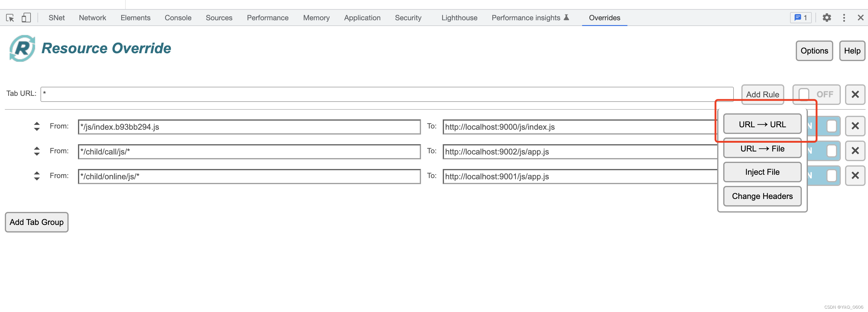Delete the Tab URL group
868x312 pixels.
pyautogui.click(x=855, y=94)
